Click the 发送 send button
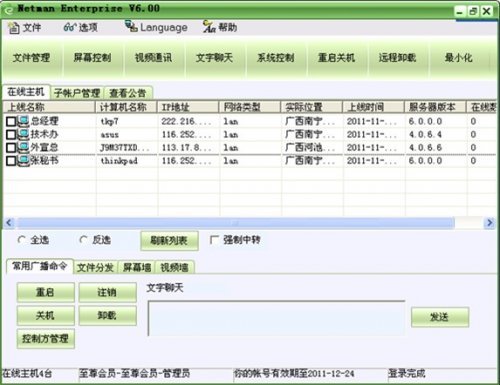This screenshot has height=385, width=500. click(x=440, y=317)
